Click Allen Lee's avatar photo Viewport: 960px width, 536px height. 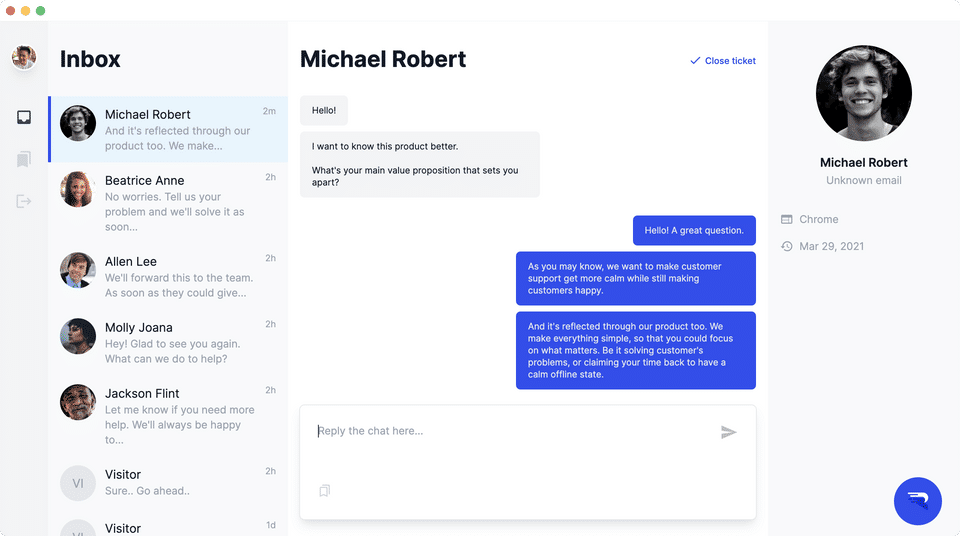coord(78,270)
